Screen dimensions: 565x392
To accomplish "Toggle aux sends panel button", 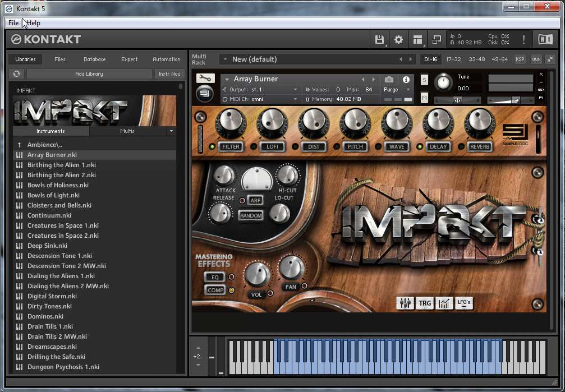I will tap(536, 59).
